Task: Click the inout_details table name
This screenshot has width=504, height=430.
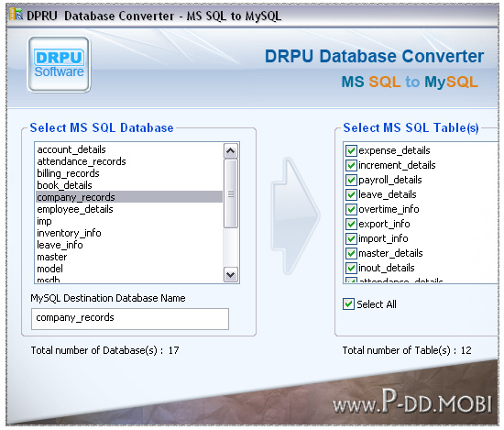Action: click(x=387, y=268)
